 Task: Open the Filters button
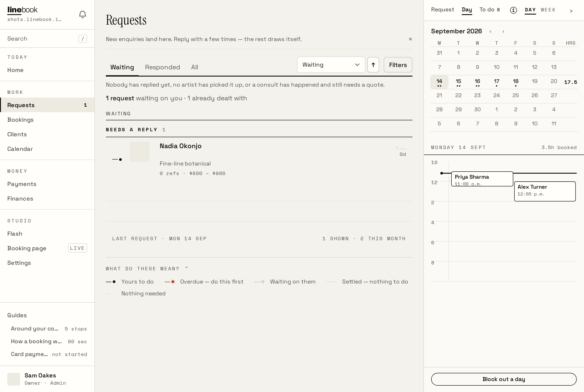tap(398, 65)
